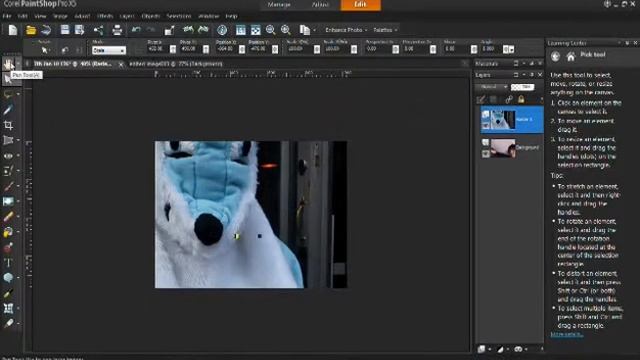Open the Mode dropdown in tool options
This screenshot has height=360, width=640.
click(x=109, y=50)
